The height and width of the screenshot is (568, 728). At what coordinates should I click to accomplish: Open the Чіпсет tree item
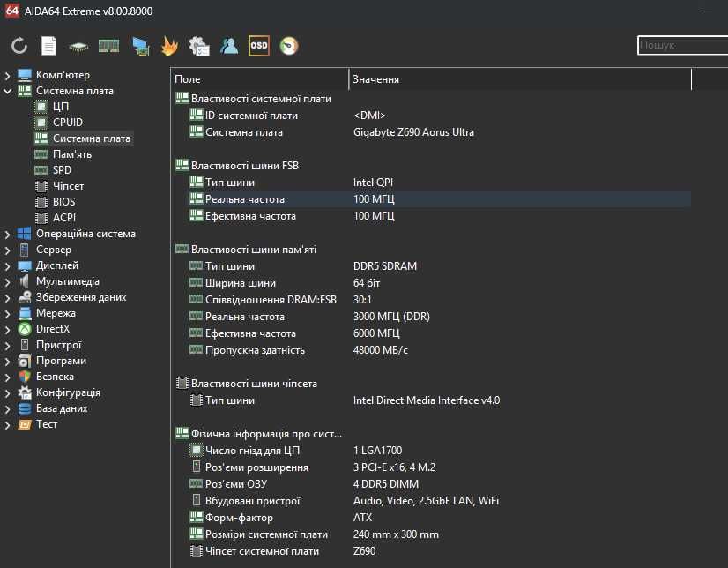click(68, 186)
